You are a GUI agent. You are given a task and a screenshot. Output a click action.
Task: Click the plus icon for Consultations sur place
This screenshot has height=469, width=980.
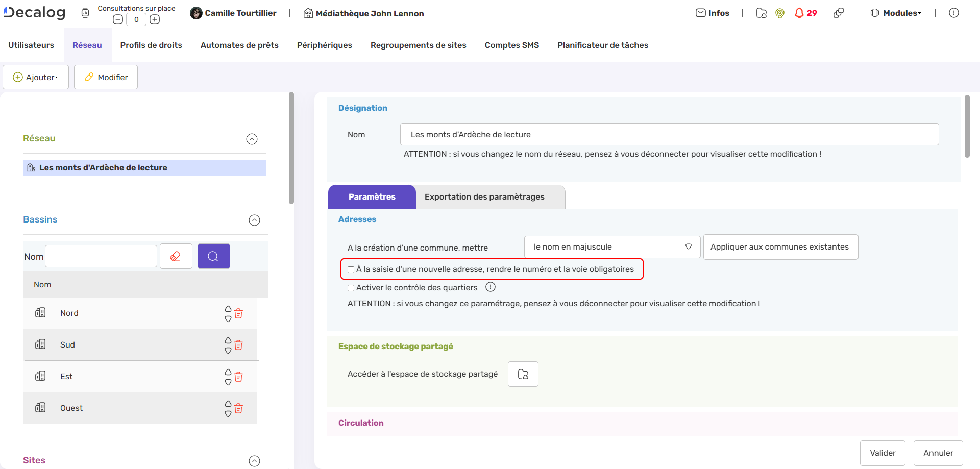tap(155, 19)
